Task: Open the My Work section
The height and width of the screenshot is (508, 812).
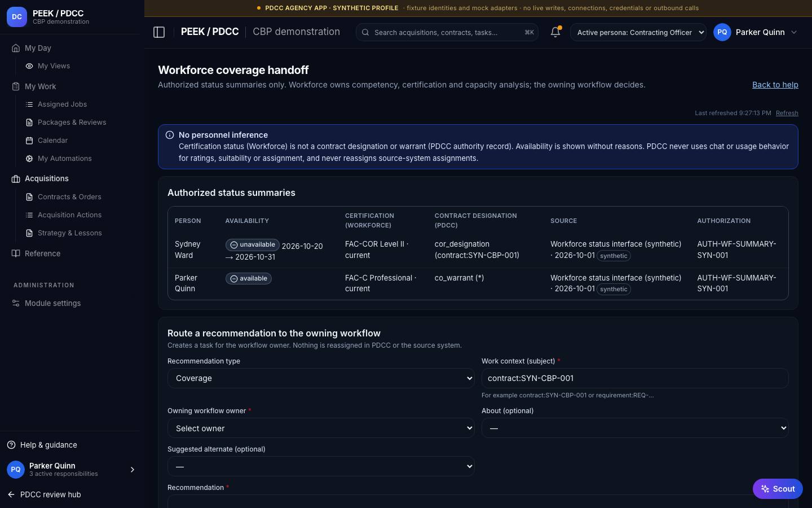Action: [40, 86]
